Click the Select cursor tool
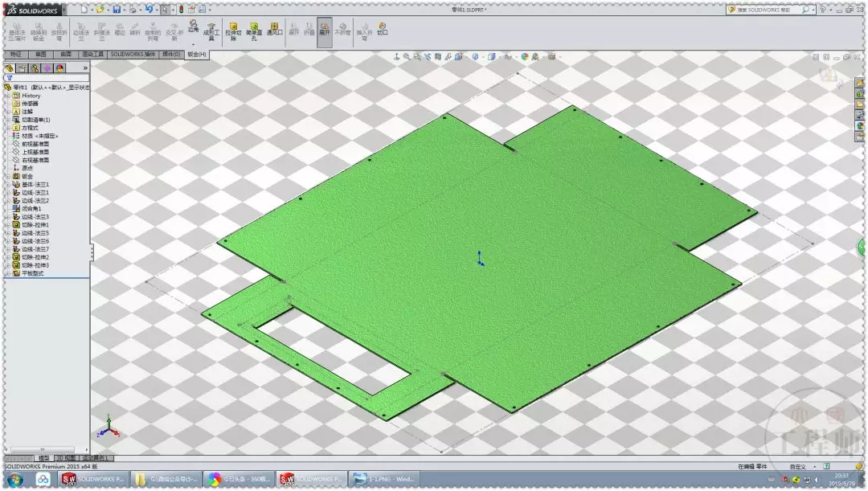 tap(165, 10)
